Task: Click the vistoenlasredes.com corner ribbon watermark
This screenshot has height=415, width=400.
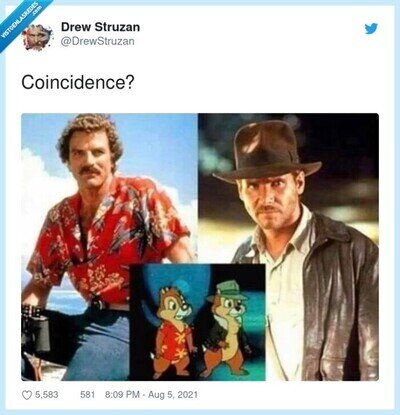Action: (22, 22)
